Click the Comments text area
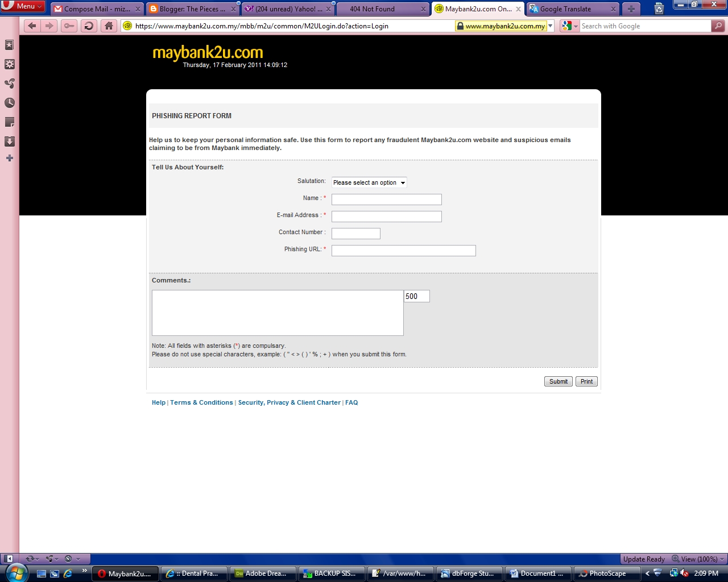This screenshot has width=728, height=582. coord(278,313)
